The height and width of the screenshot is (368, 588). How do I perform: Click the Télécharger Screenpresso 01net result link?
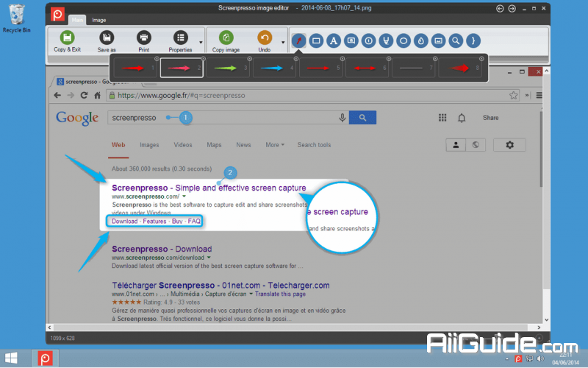(x=220, y=286)
